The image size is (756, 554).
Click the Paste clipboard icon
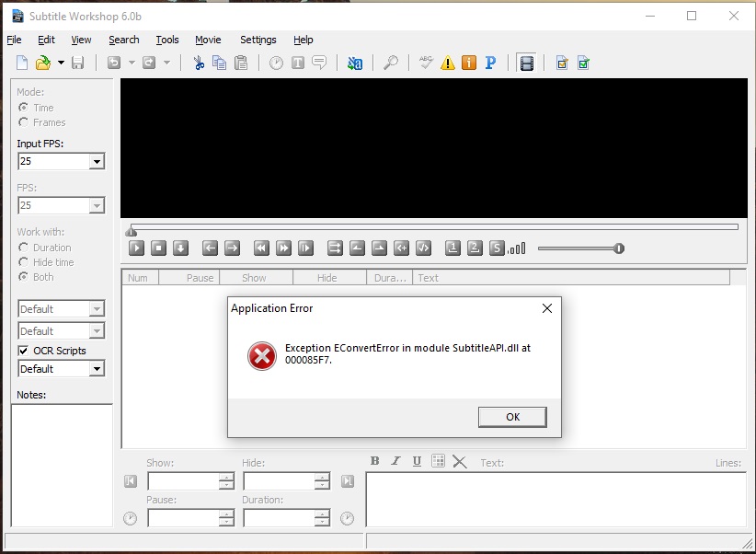241,63
